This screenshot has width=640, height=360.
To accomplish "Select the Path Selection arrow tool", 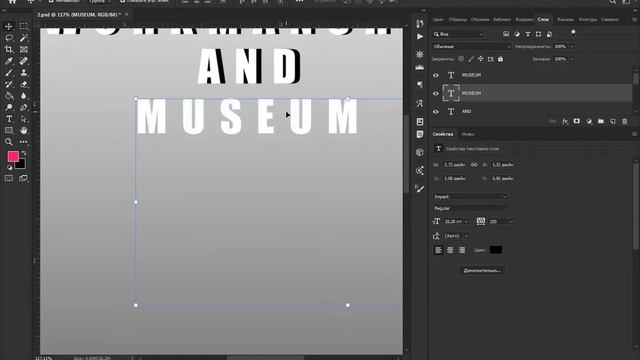I will click(x=24, y=119).
